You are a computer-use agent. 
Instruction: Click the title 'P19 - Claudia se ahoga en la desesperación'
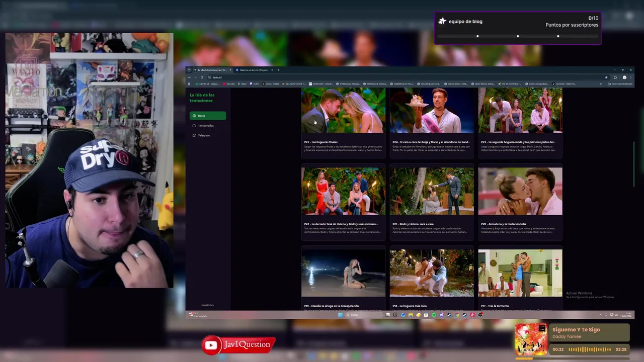pos(332,306)
